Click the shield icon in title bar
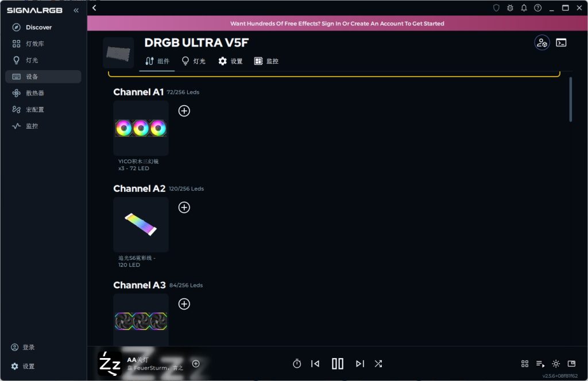 pyautogui.click(x=496, y=8)
